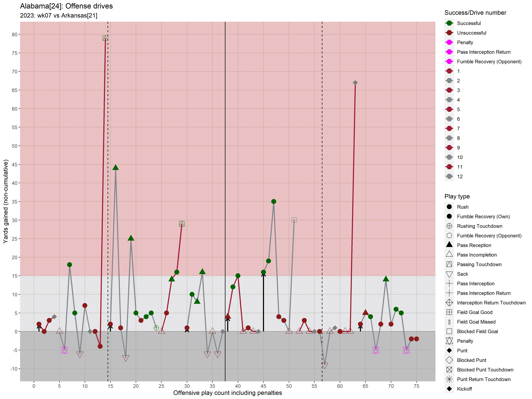Click the 'Successful' legend label
Image resolution: width=532 pixels, height=399 pixels.
point(469,23)
